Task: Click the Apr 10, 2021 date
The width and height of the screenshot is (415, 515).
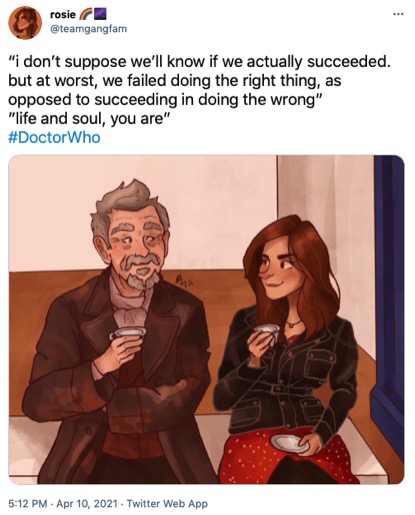Action: point(87,503)
